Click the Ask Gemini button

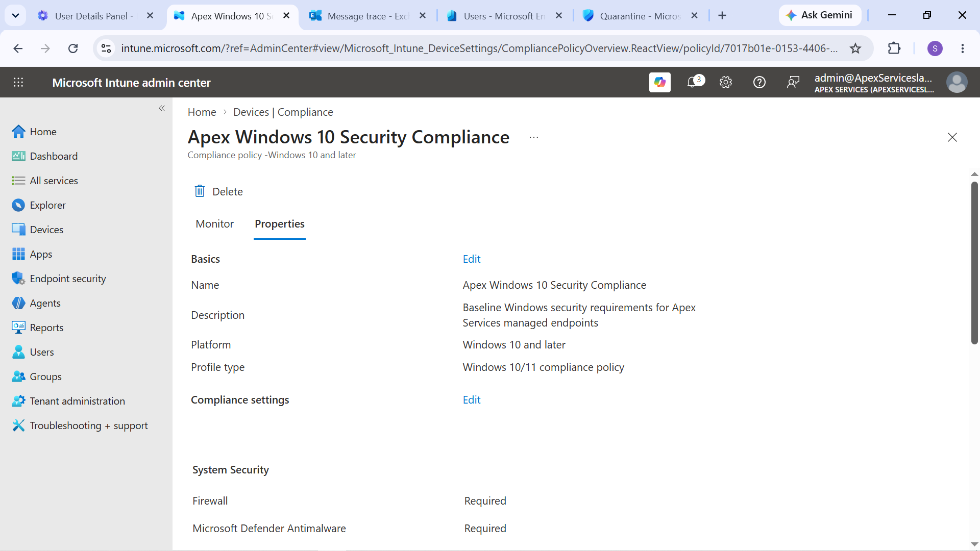tap(820, 15)
